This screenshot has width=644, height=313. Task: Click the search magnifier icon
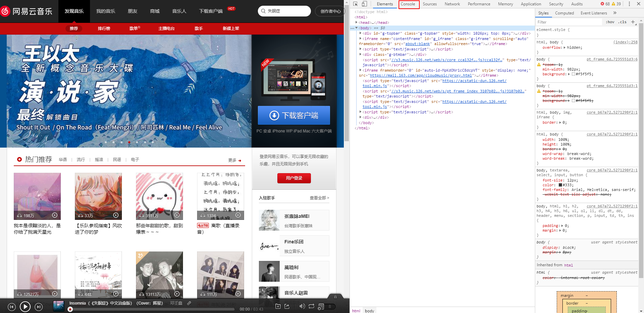coord(263,11)
